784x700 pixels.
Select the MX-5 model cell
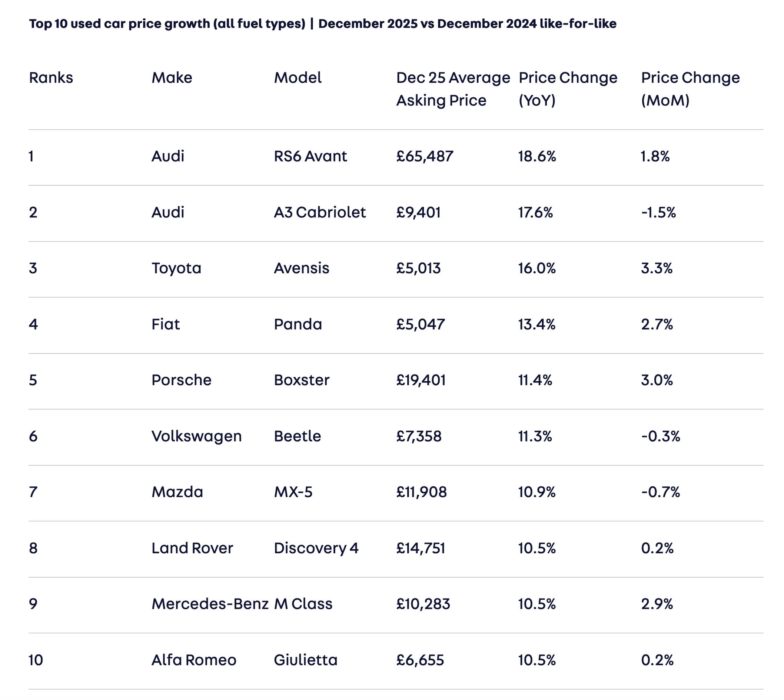tap(293, 492)
